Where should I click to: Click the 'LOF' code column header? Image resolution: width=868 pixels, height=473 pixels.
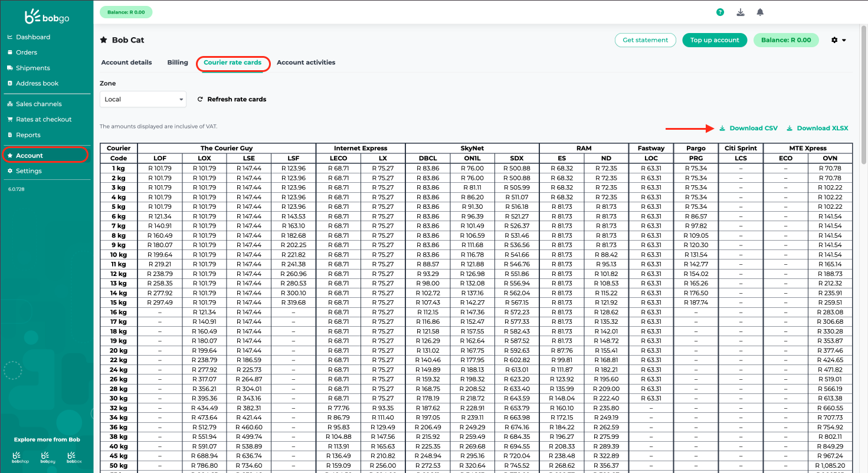click(x=160, y=158)
